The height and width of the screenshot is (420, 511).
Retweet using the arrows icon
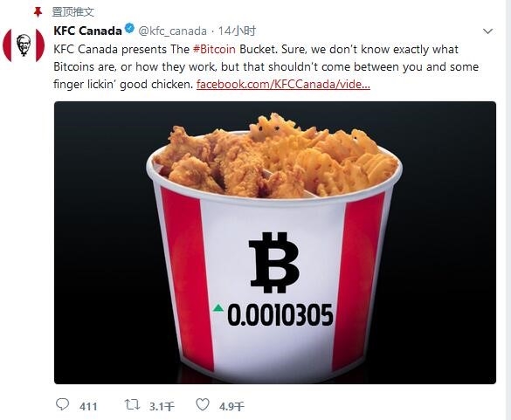point(133,404)
